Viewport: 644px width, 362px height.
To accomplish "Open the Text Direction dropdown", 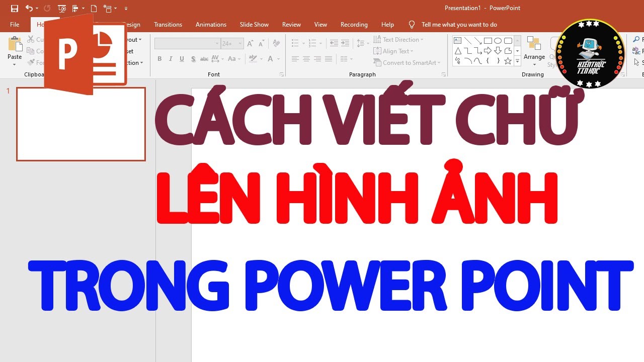I will [x=398, y=40].
